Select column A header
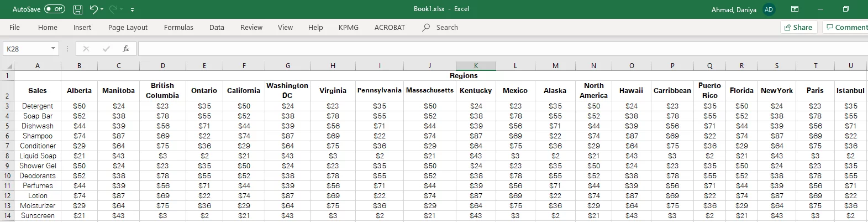 (38, 65)
